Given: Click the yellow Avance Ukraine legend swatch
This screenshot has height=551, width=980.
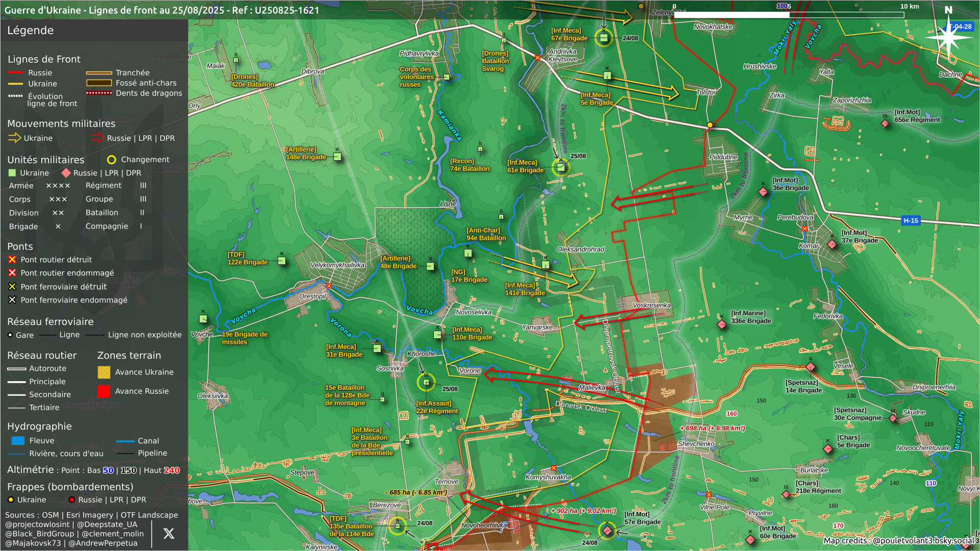Looking at the screenshot, I should click(x=104, y=372).
